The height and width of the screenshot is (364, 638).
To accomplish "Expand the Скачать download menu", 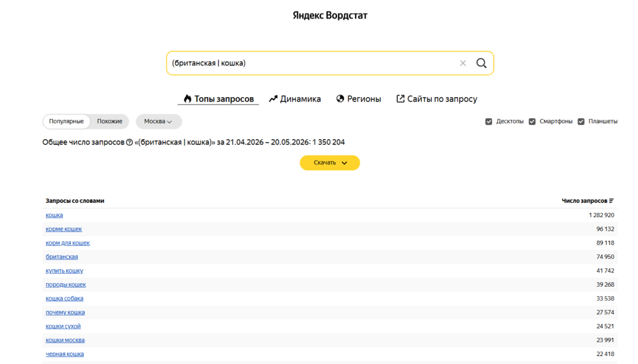I will [x=330, y=163].
